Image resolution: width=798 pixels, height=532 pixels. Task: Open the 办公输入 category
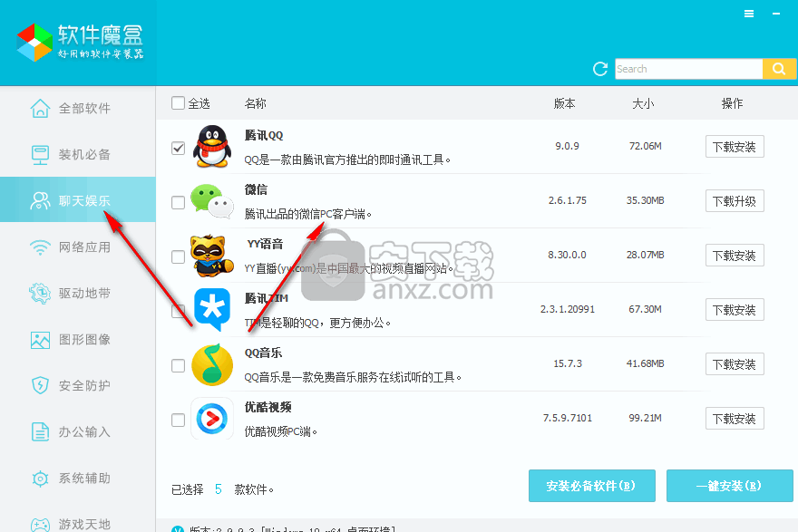coord(77,431)
